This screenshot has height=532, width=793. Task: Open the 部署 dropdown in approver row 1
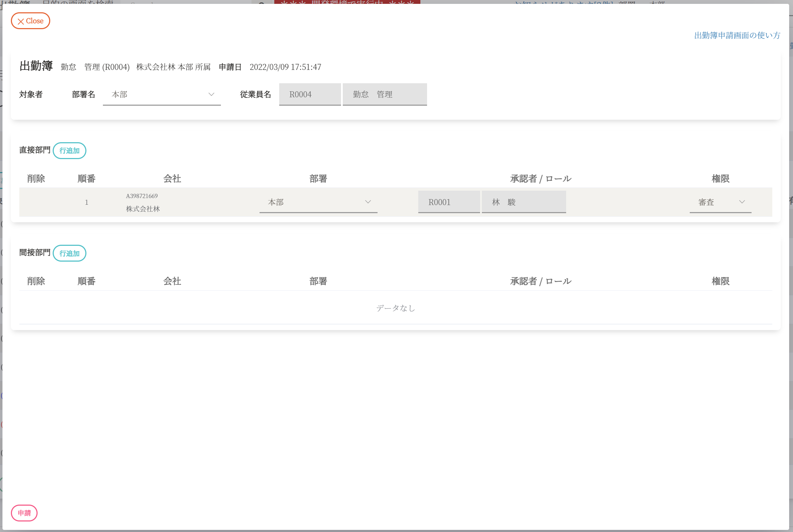coord(318,202)
